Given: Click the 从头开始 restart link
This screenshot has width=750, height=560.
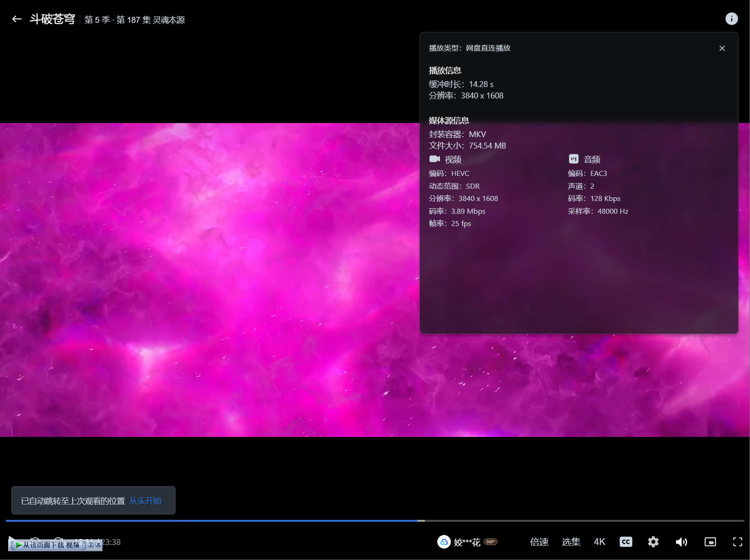Looking at the screenshot, I should 145,501.
